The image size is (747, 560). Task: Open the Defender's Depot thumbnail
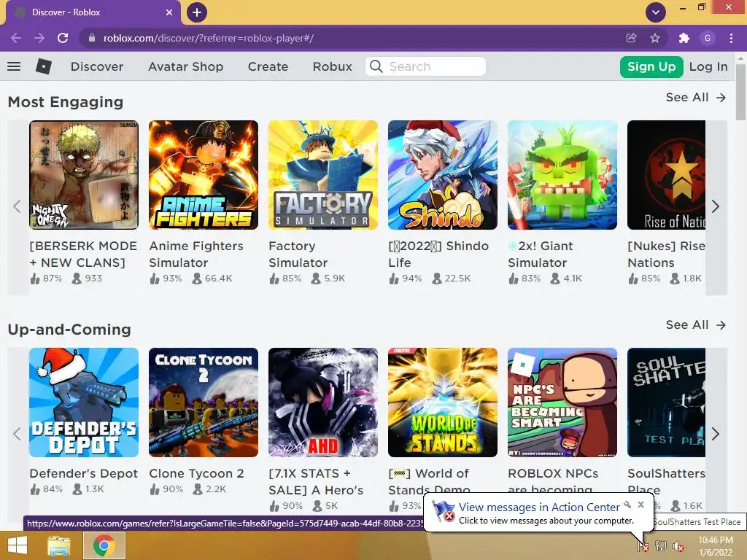(84, 402)
